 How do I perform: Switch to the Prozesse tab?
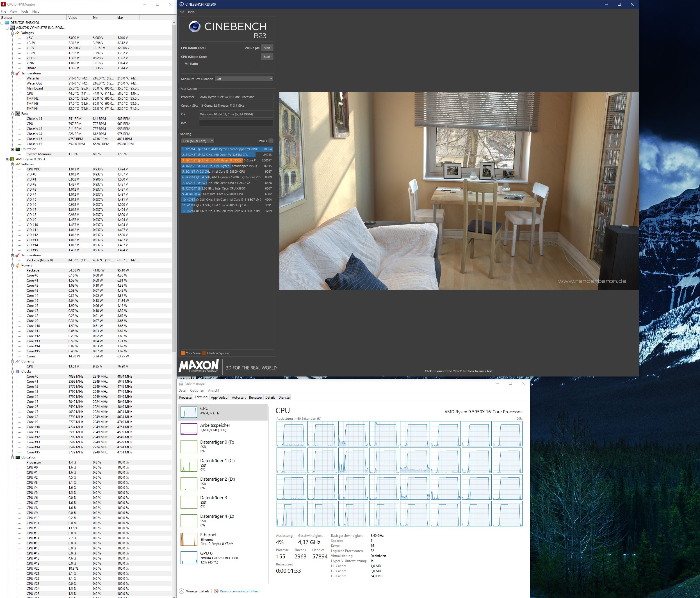185,397
